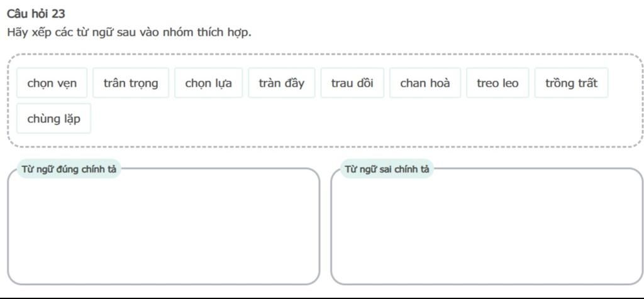Screen dimensions: 644x299
Task: Choose the "chan hoà" word tile
Action: [425, 83]
